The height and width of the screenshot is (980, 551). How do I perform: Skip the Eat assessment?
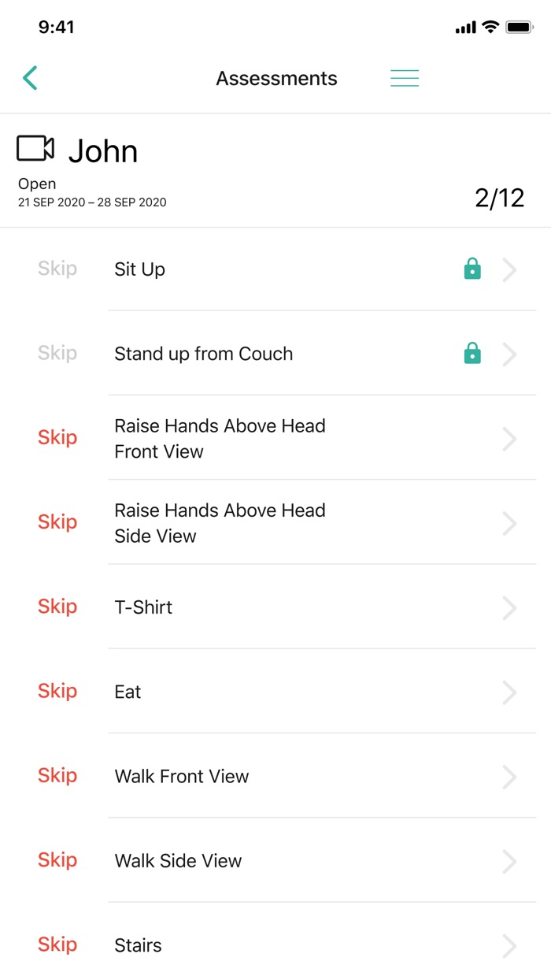click(x=57, y=691)
